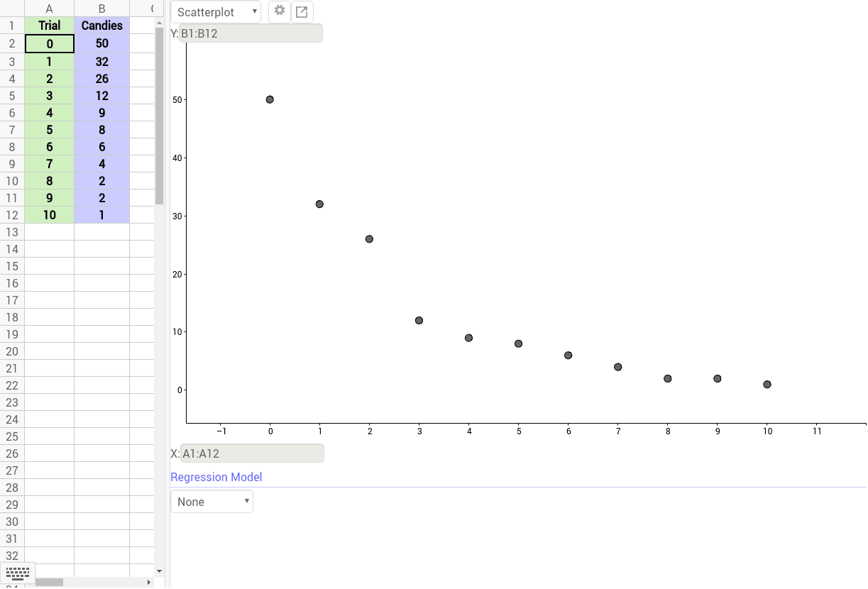
Task: Click the horizontal scroll right arrow
Action: tap(149, 583)
